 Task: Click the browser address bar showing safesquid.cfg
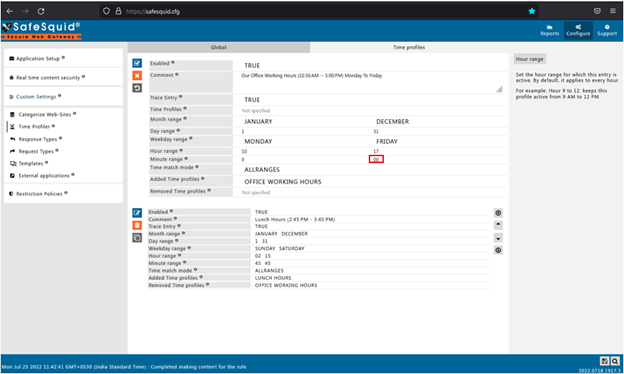coord(318,11)
